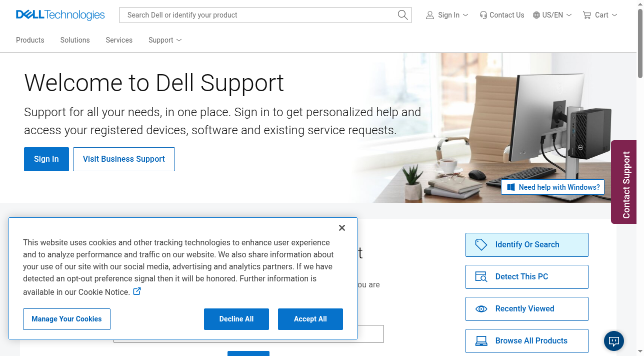Select the Identify Or Search option
The height and width of the screenshot is (356, 644).
pyautogui.click(x=527, y=245)
